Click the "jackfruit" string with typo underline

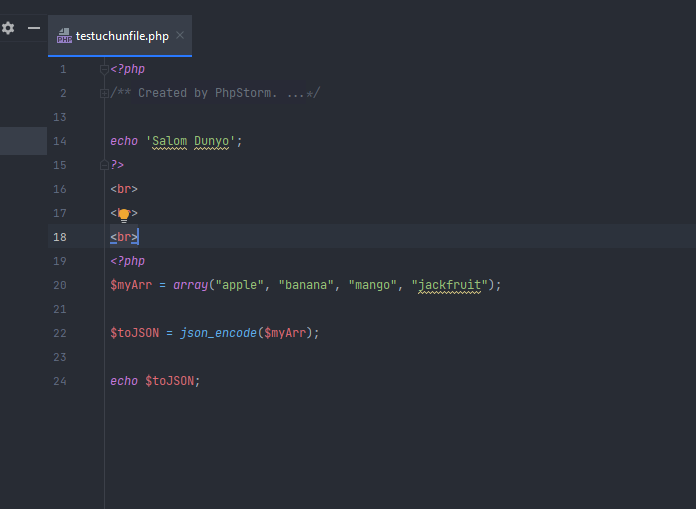(449, 285)
